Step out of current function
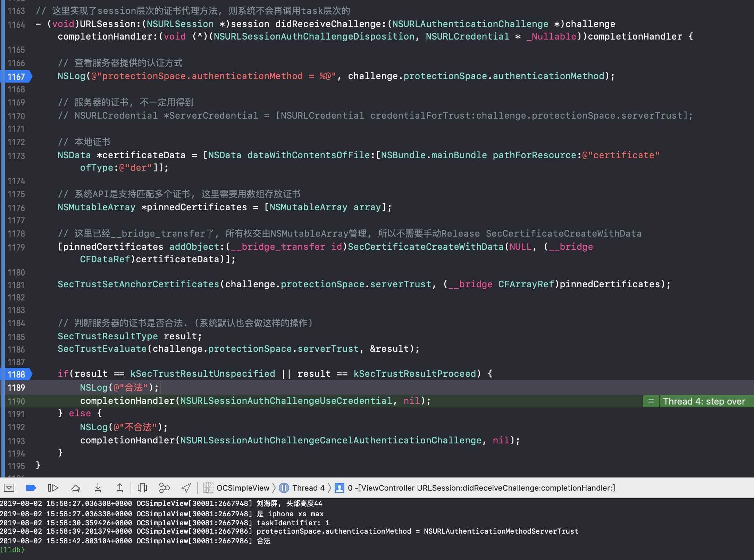Viewport: 754px width, 560px height. point(119,488)
